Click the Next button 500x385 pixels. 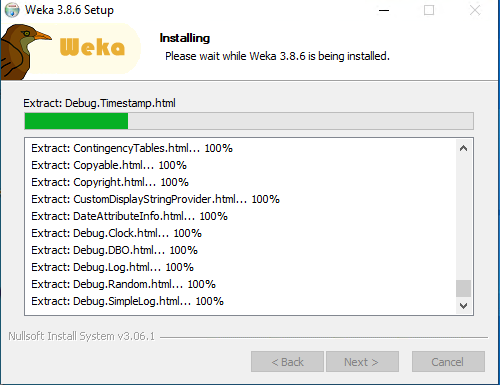tap(362, 362)
